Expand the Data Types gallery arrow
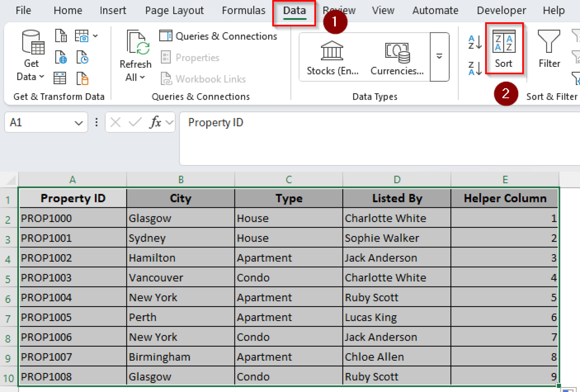580x392 pixels. click(439, 57)
